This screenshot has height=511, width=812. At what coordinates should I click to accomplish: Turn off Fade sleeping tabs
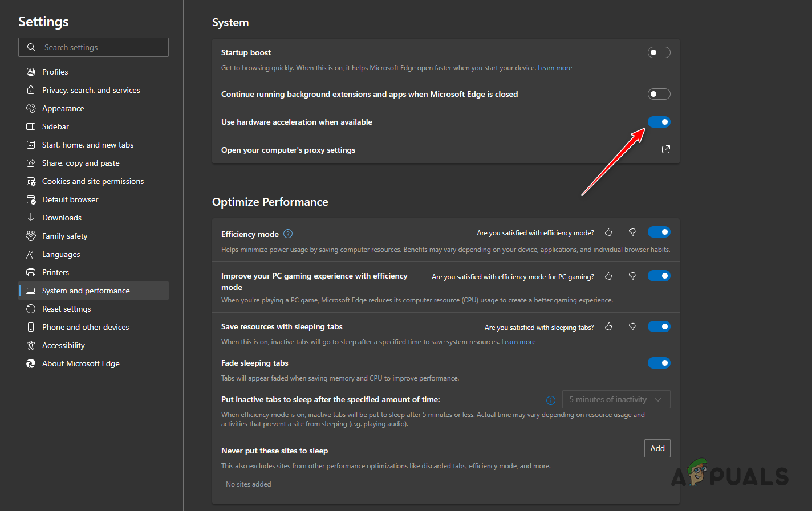(659, 363)
